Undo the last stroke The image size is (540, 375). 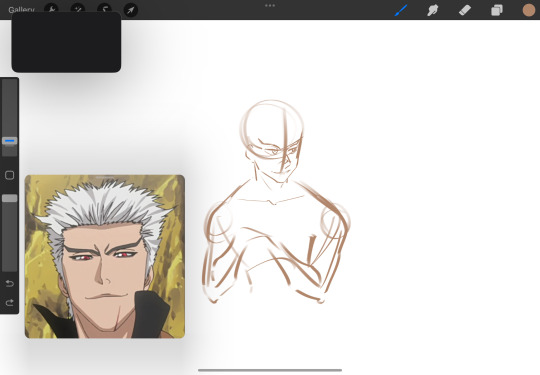coord(10,283)
